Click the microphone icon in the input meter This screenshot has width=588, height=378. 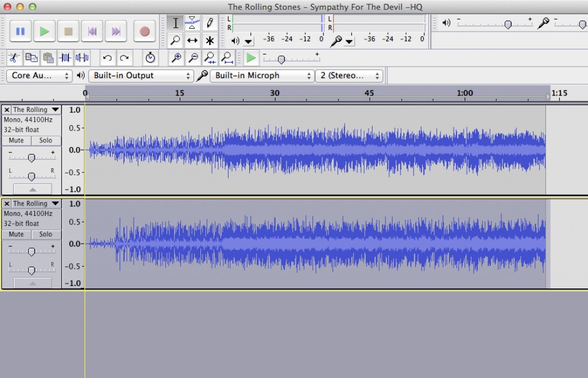coord(336,40)
